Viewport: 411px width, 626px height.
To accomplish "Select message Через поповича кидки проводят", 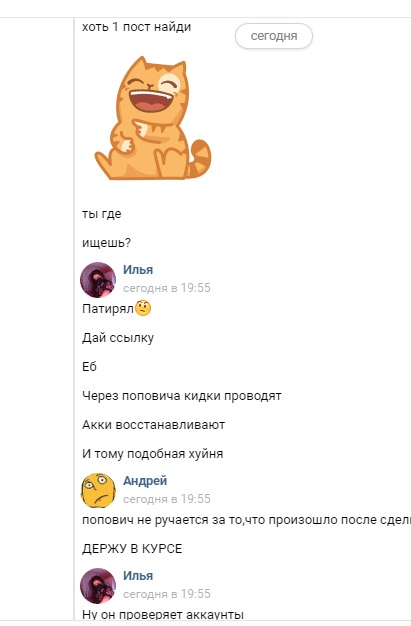I will click(182, 396).
